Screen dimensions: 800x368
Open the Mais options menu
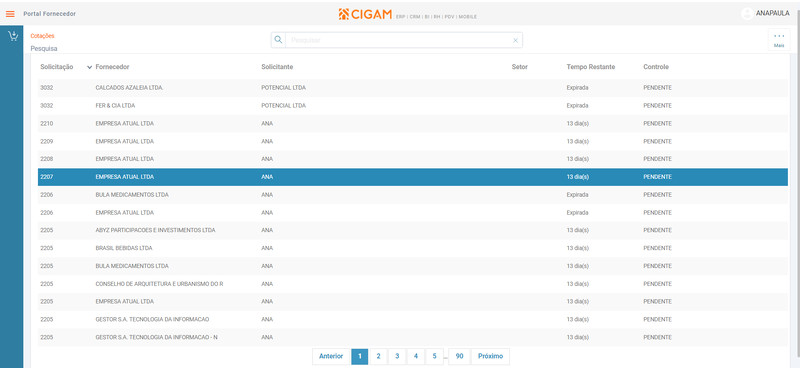779,40
